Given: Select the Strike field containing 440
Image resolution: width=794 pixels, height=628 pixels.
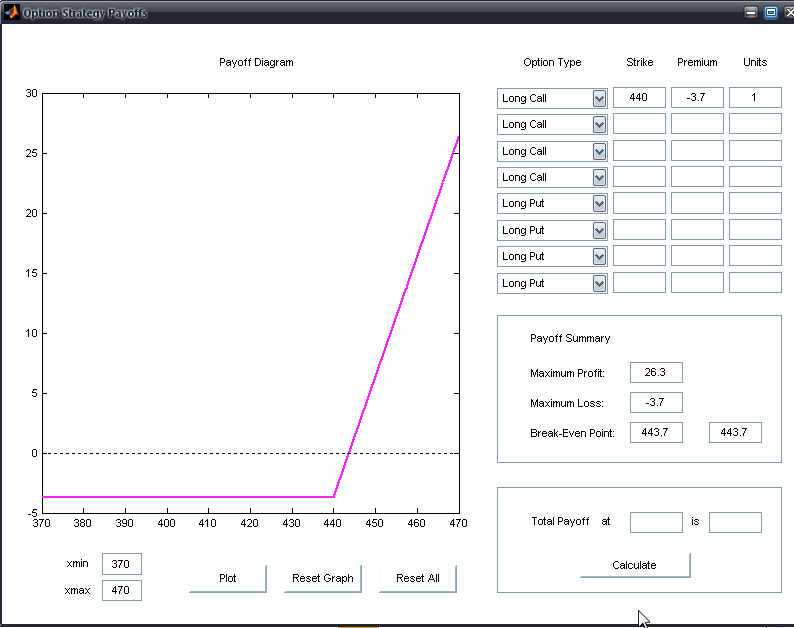Looking at the screenshot, I should [x=639, y=97].
